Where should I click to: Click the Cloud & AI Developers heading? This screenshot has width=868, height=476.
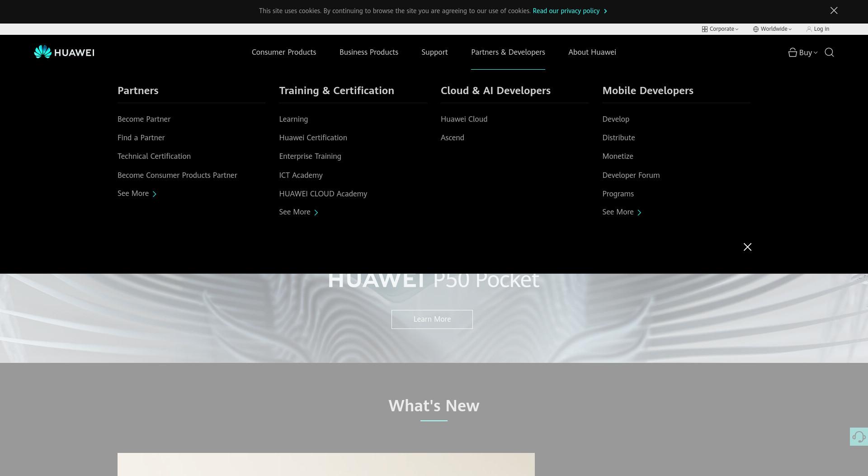[495, 90]
